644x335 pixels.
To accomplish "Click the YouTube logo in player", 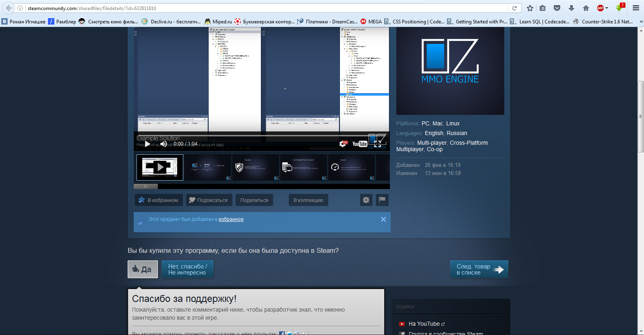I will click(360, 144).
